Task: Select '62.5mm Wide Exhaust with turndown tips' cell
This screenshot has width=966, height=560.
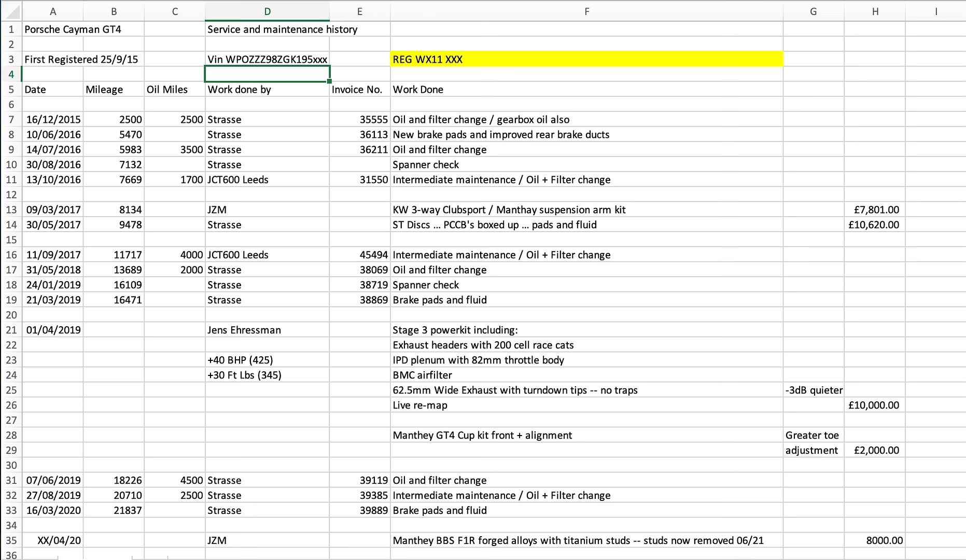Action: [x=586, y=390]
